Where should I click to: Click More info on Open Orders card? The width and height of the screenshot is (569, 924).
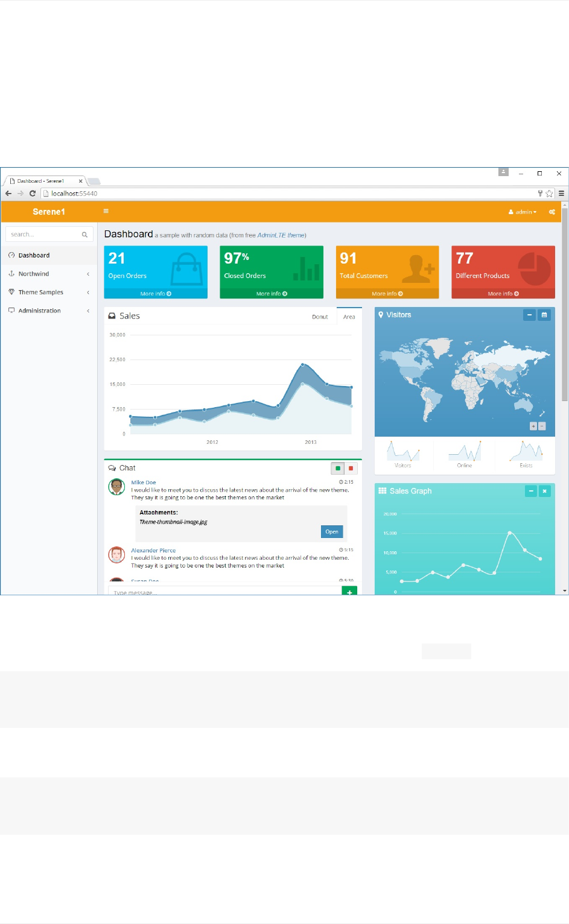(x=156, y=294)
